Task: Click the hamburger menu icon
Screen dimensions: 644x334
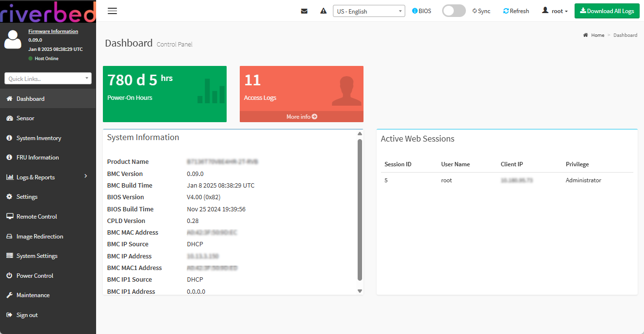Action: tap(112, 11)
